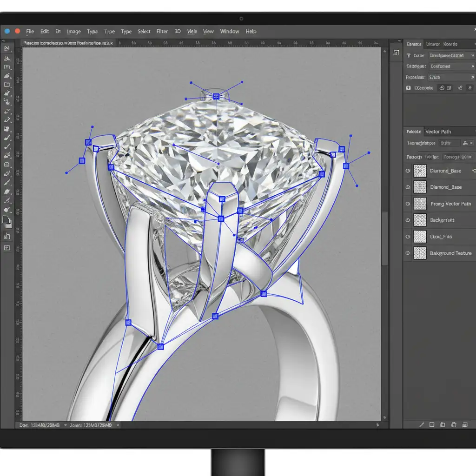
Task: Hide the Prong Vector Path layer
Action: pos(408,204)
